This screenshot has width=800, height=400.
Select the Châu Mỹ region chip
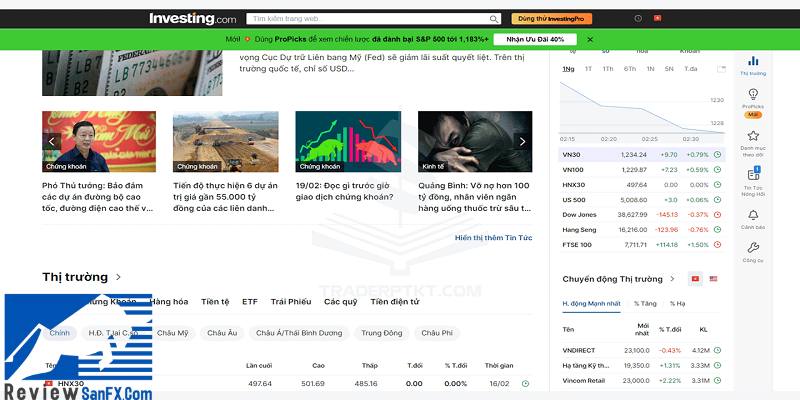(172, 333)
